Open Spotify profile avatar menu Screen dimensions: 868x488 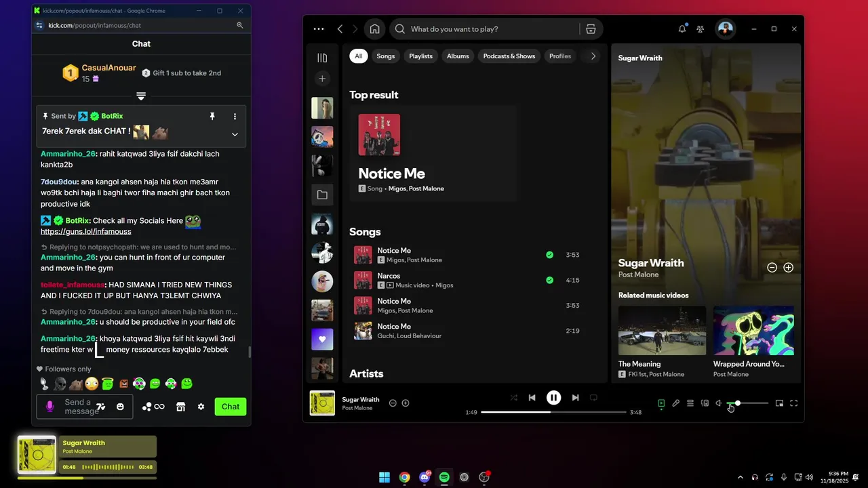(726, 28)
